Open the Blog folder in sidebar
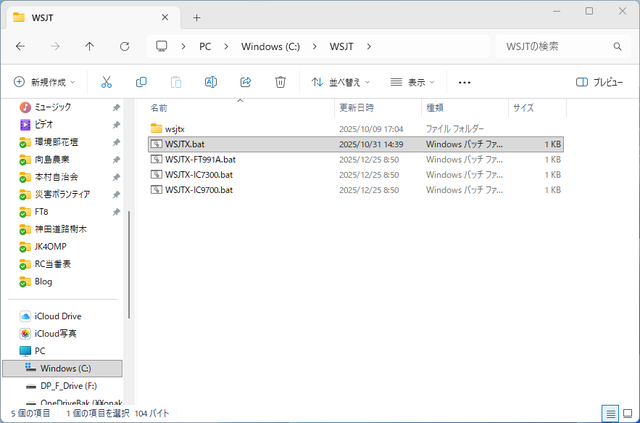 click(36, 282)
